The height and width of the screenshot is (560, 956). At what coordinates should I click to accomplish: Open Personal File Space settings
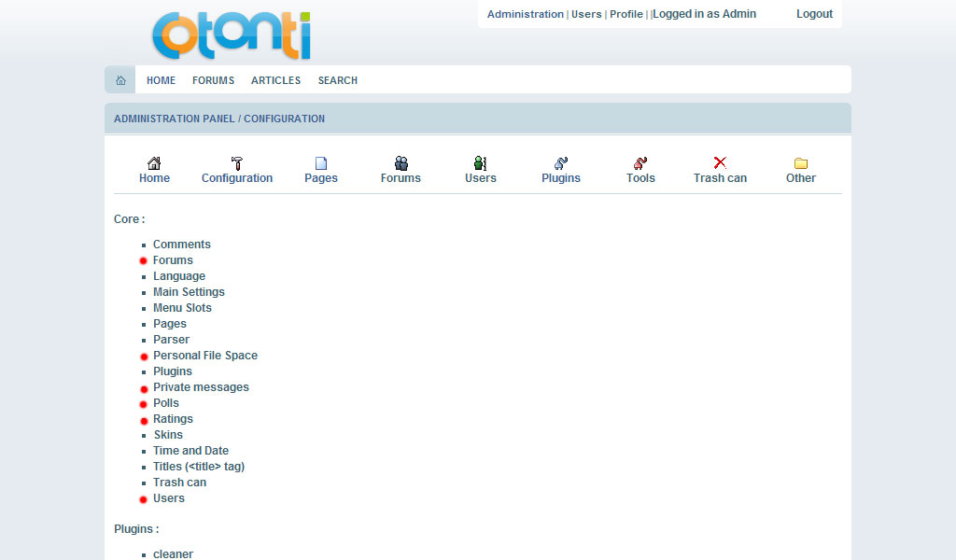click(x=204, y=356)
